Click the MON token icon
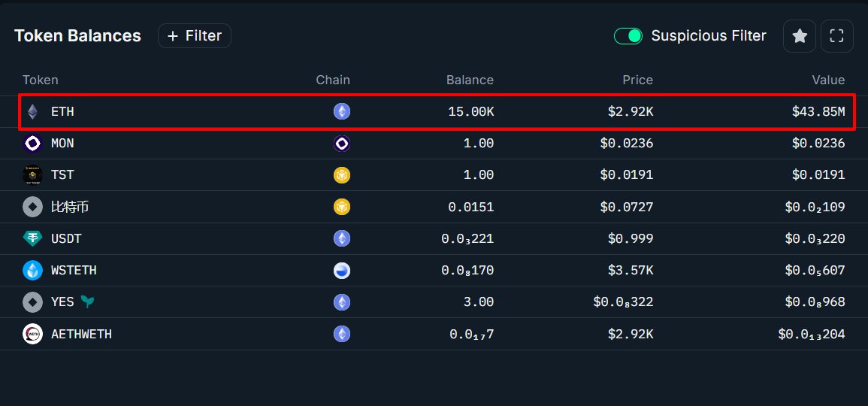This screenshot has height=406, width=868. 32,144
